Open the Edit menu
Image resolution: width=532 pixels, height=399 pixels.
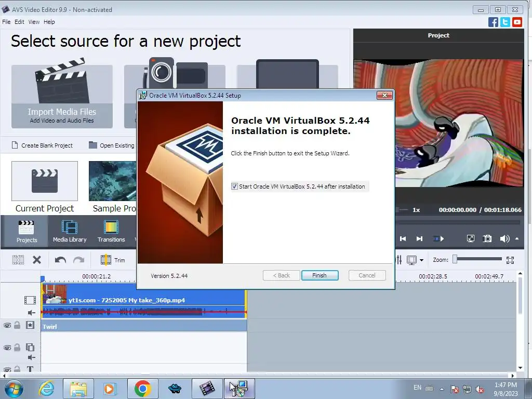point(19,22)
